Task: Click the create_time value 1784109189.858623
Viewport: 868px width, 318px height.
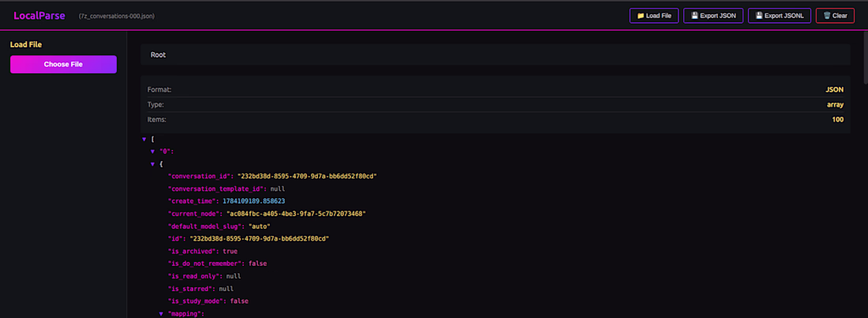Action: pos(253,201)
